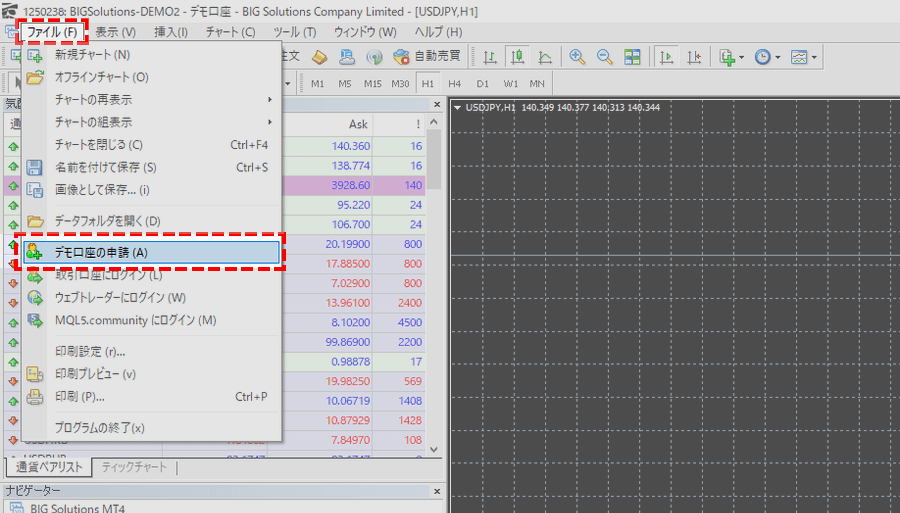The image size is (900, 513).
Task: Open 印刷設定 (r)... entry
Action: pyautogui.click(x=152, y=351)
